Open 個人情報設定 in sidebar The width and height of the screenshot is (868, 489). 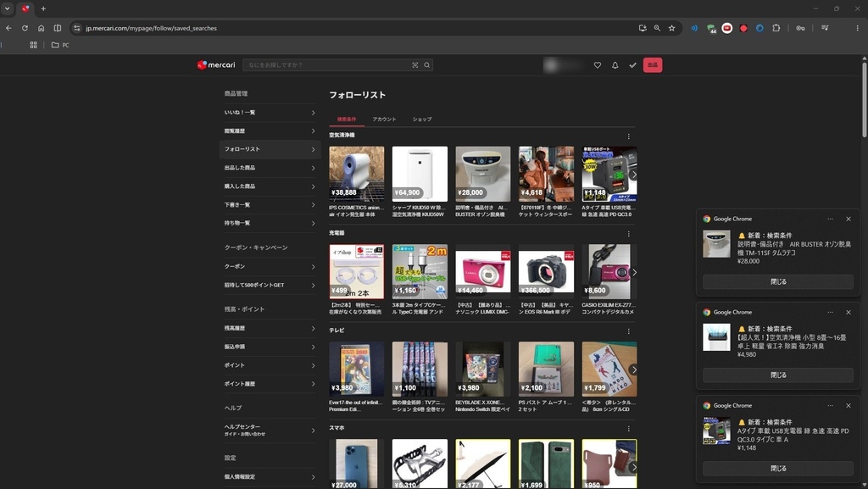pyautogui.click(x=270, y=477)
